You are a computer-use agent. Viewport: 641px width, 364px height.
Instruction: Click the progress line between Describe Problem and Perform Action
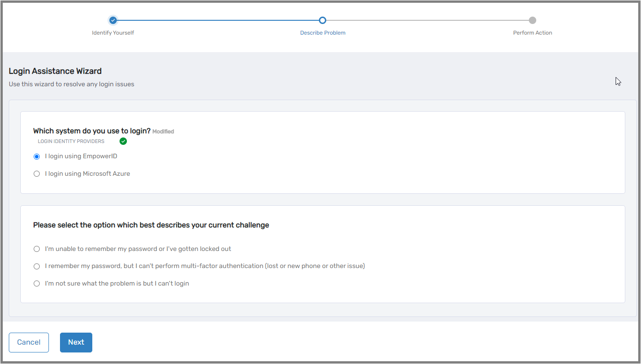point(427,20)
